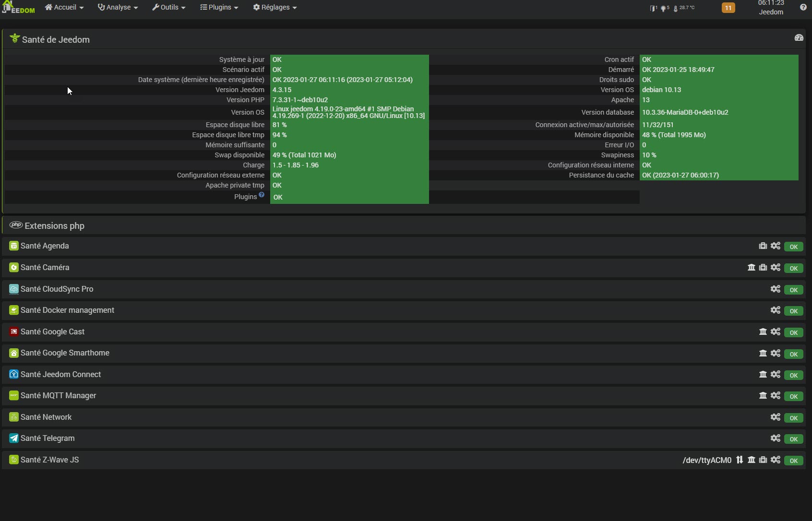The image size is (812, 521).
Task: Click the Jeedom logo
Action: (x=19, y=8)
